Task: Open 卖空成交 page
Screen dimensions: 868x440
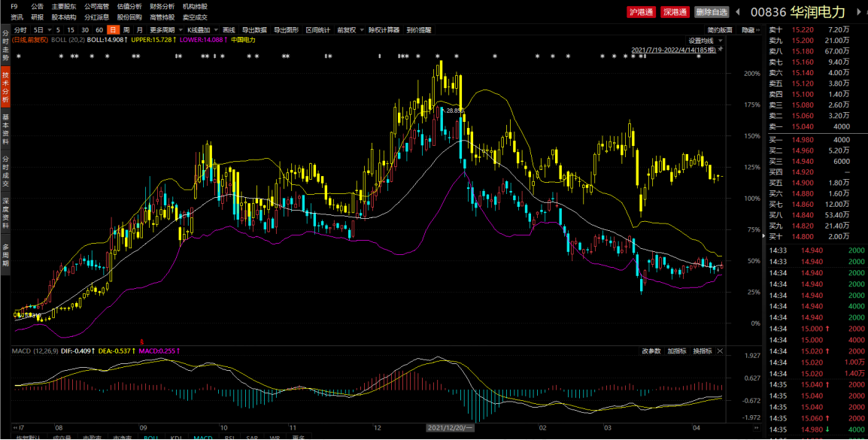Action: click(x=195, y=17)
